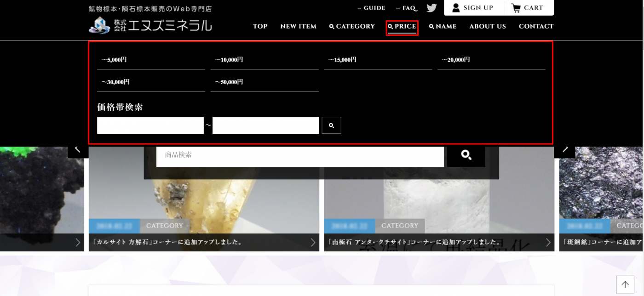644x296 pixels.
Task: Submit price range with magnifier button
Action: (331, 125)
